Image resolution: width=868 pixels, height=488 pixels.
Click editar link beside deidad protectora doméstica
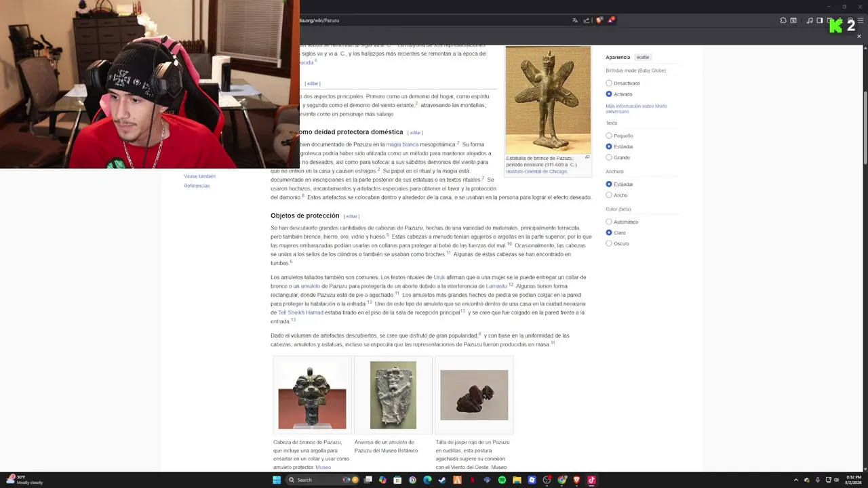point(415,133)
